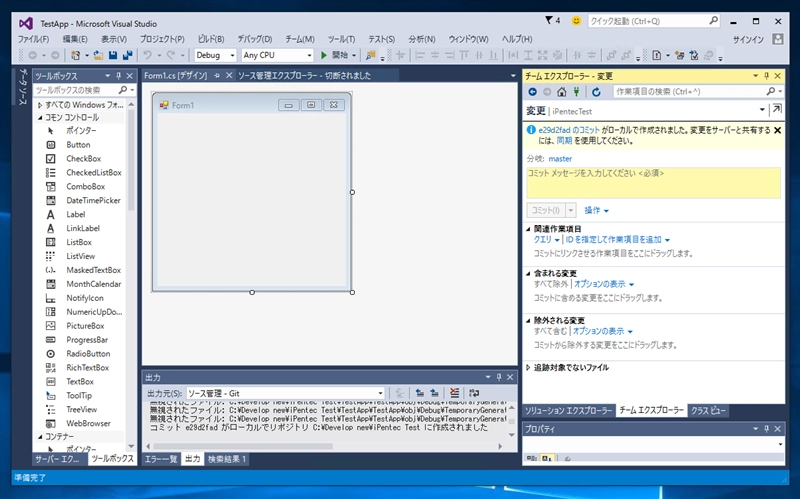Collapse the コンテナー toolbox group
The image size is (800, 499).
coord(40,437)
